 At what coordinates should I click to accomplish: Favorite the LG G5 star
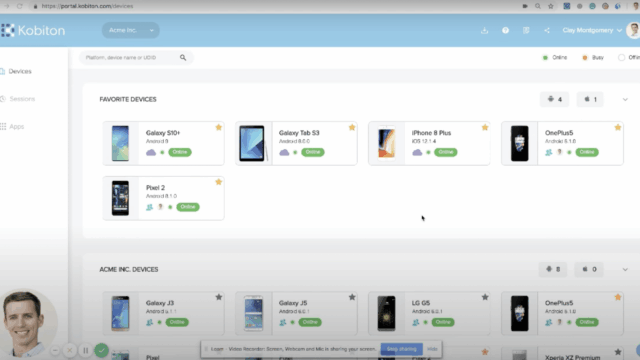[x=485, y=297]
